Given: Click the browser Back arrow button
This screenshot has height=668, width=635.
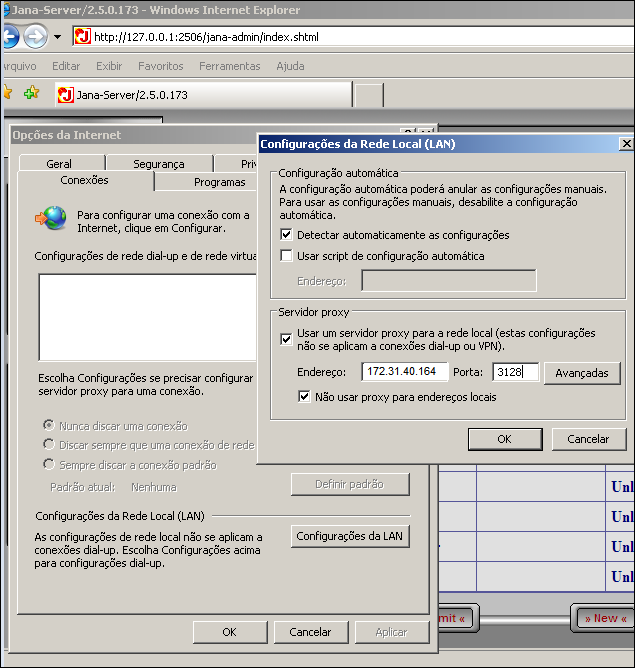Looking at the screenshot, I should (10, 36).
